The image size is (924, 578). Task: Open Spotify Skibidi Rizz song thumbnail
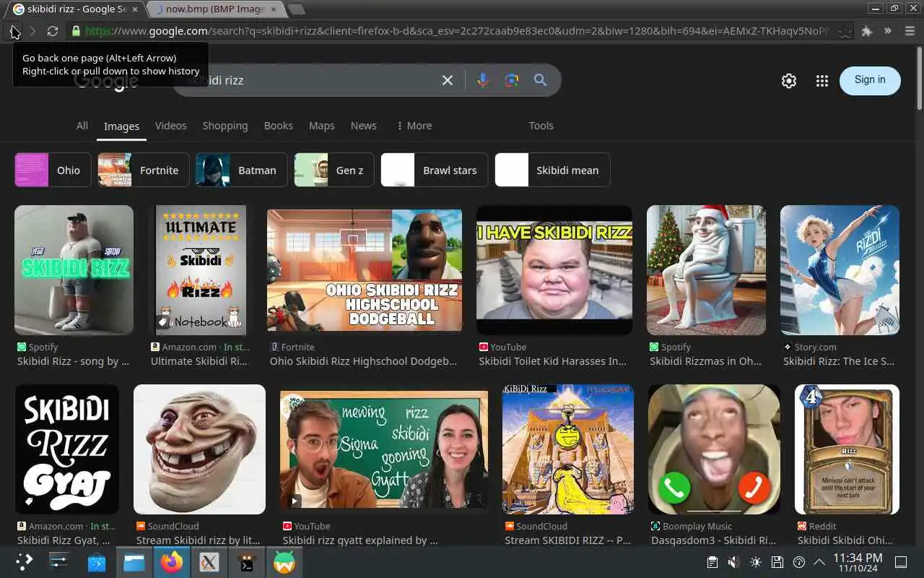74,270
